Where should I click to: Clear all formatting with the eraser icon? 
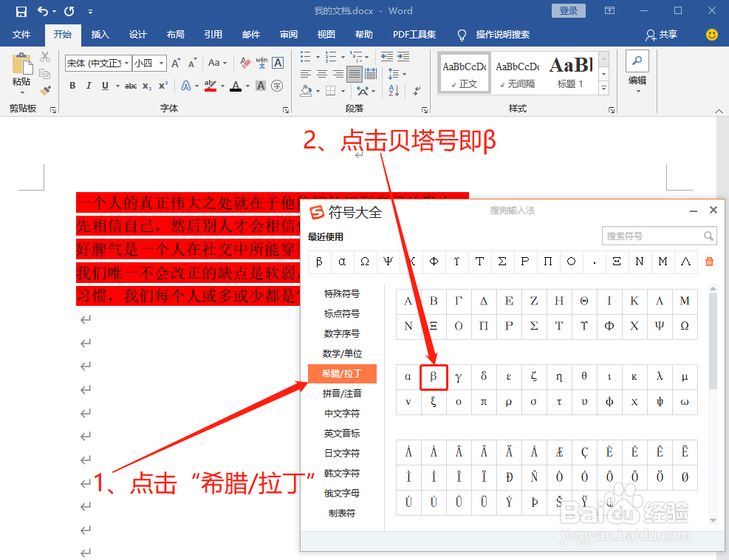point(245,63)
